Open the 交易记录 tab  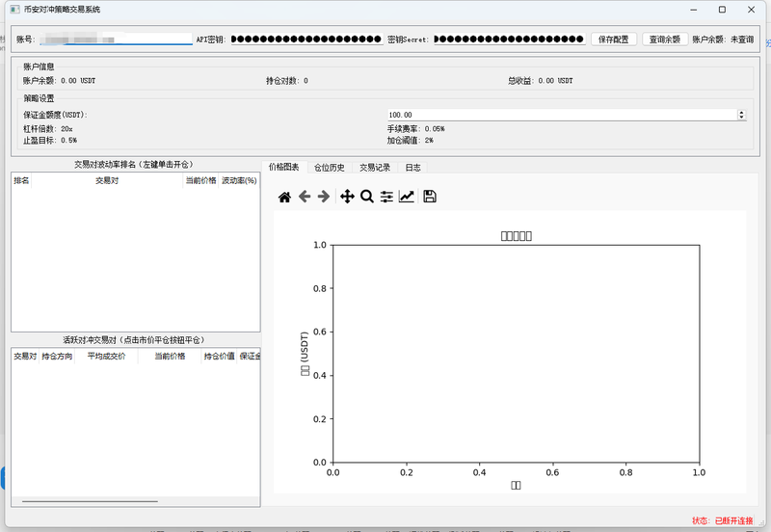(x=375, y=167)
